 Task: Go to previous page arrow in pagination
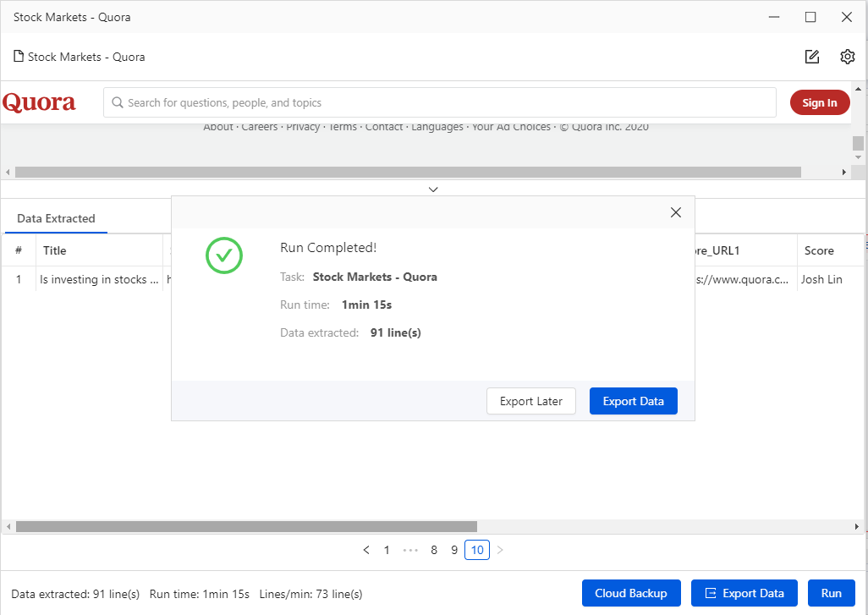pyautogui.click(x=366, y=550)
